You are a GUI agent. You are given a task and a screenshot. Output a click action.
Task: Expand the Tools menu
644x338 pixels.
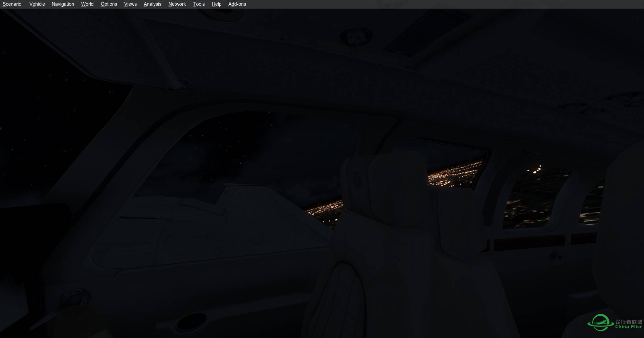(199, 4)
